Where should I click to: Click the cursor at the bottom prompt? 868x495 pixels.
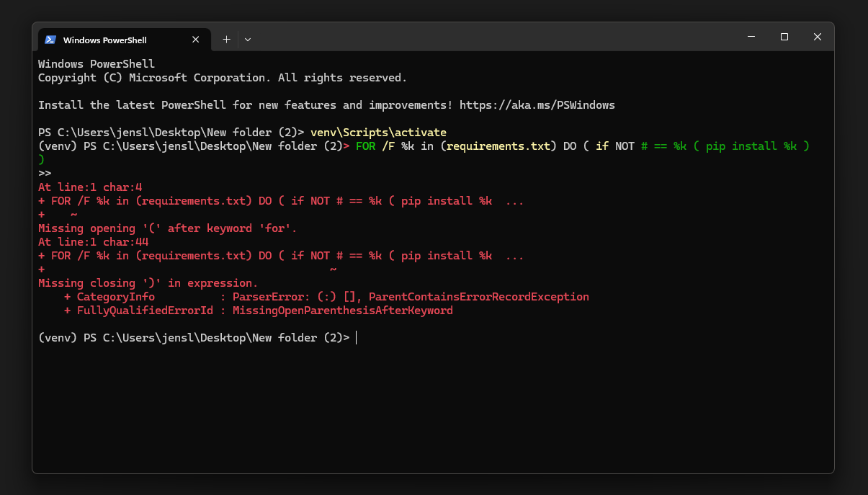357,337
